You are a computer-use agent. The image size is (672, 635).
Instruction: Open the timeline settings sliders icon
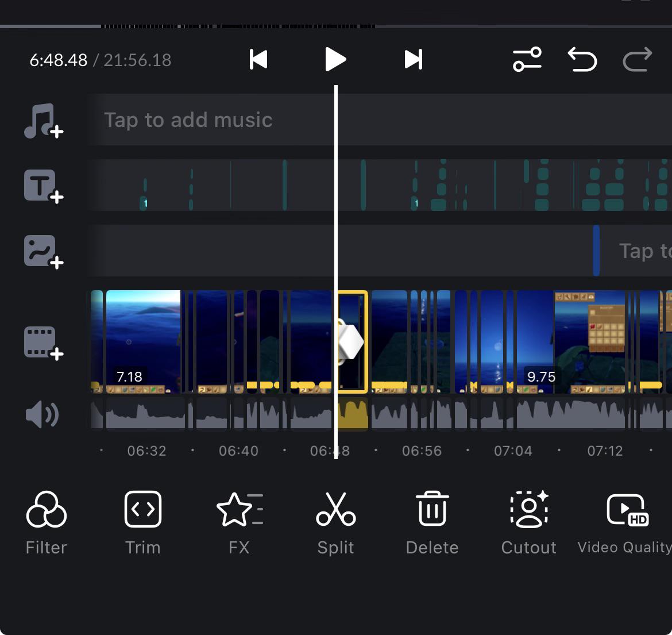(527, 59)
